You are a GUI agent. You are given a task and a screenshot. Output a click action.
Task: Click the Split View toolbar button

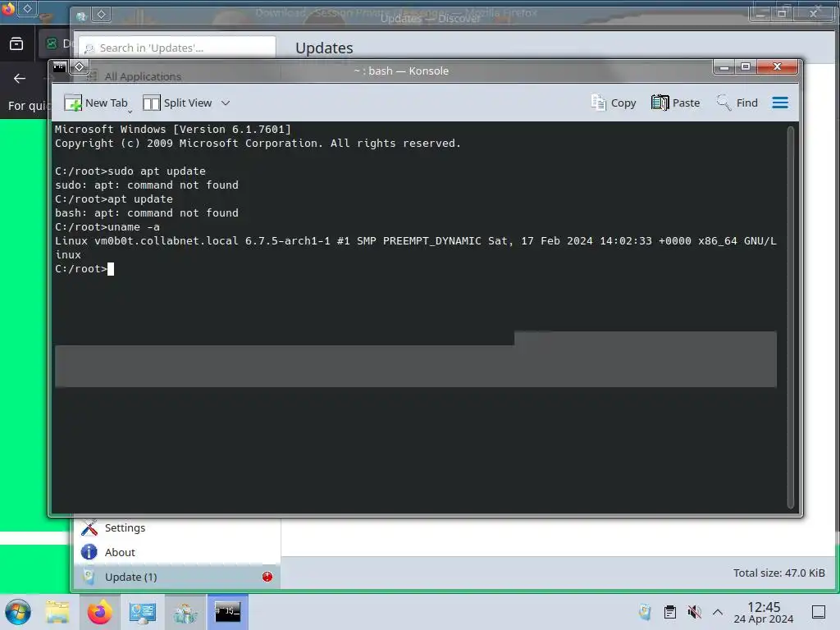177,103
